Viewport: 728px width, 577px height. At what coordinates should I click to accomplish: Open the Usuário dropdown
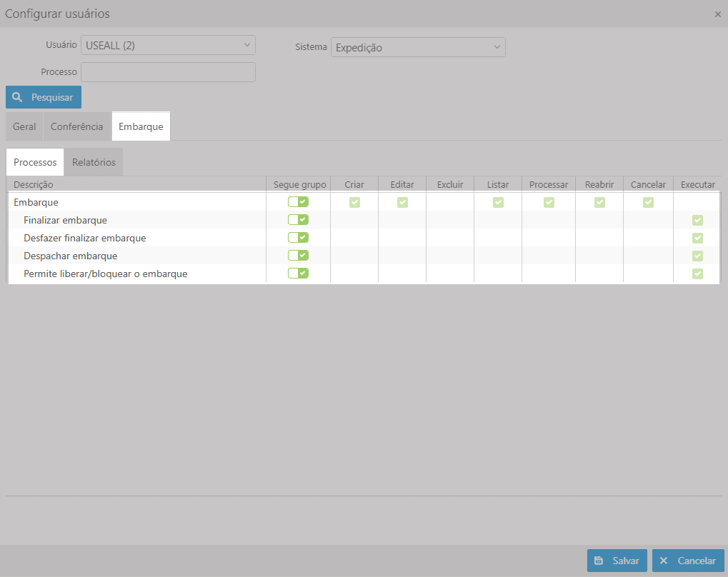click(x=168, y=46)
